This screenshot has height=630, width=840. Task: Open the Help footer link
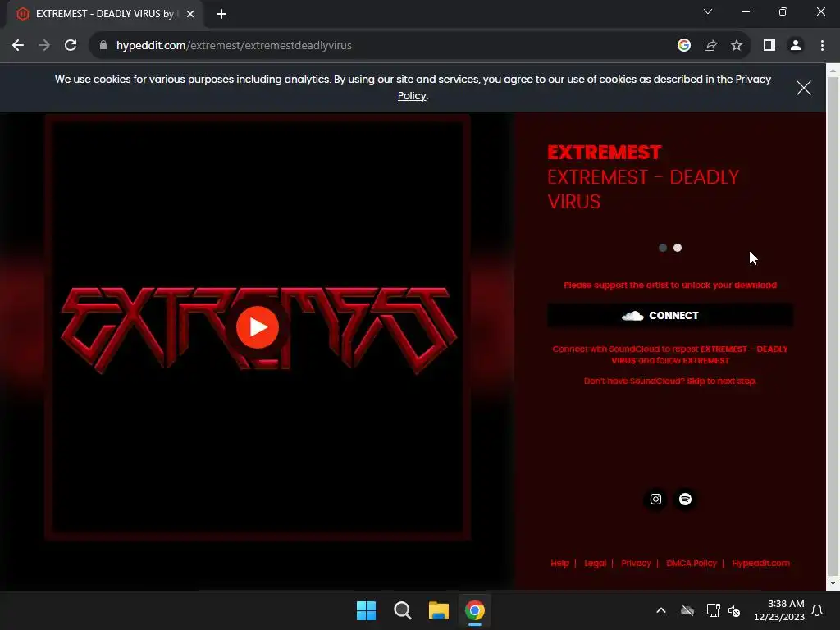click(x=559, y=563)
